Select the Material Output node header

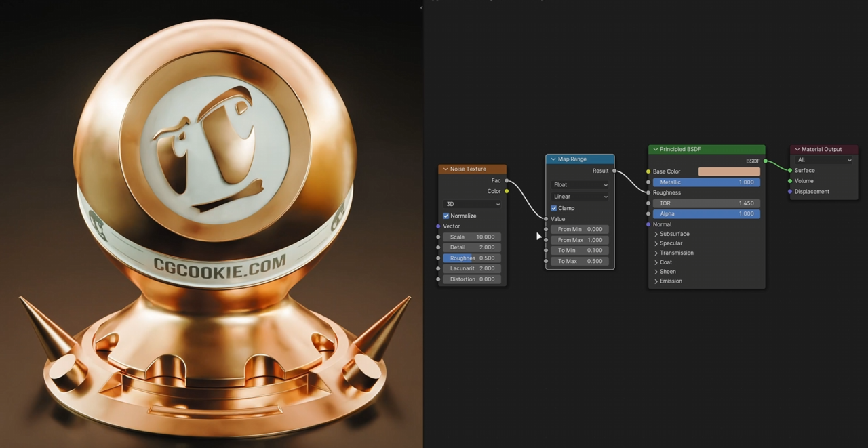tap(824, 149)
